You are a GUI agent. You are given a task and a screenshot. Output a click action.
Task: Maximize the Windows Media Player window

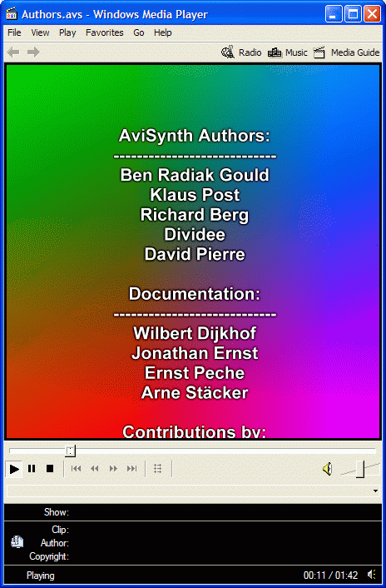pyautogui.click(x=353, y=14)
